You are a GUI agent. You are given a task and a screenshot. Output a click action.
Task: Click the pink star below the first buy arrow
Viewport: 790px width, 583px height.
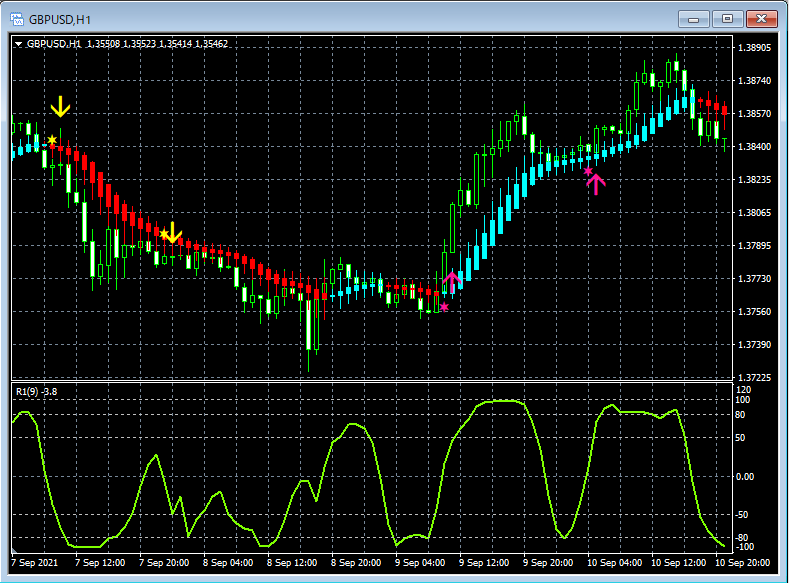(444, 307)
